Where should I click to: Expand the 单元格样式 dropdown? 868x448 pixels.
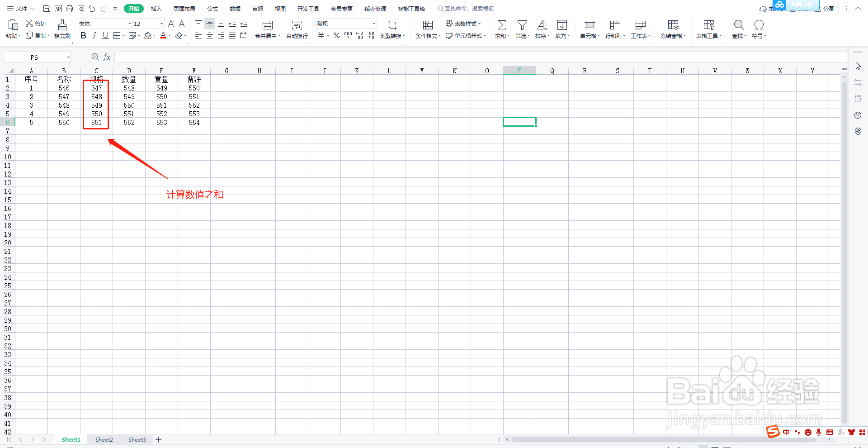(x=485, y=36)
